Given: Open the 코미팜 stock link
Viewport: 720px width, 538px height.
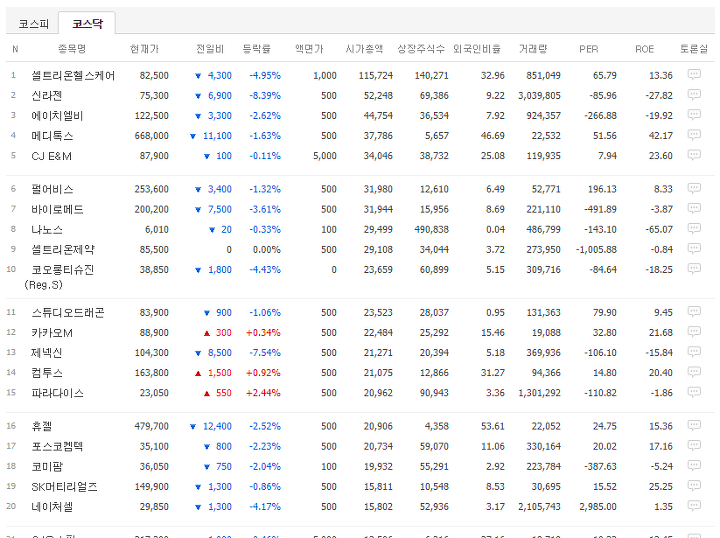Looking at the screenshot, I should point(46,467).
